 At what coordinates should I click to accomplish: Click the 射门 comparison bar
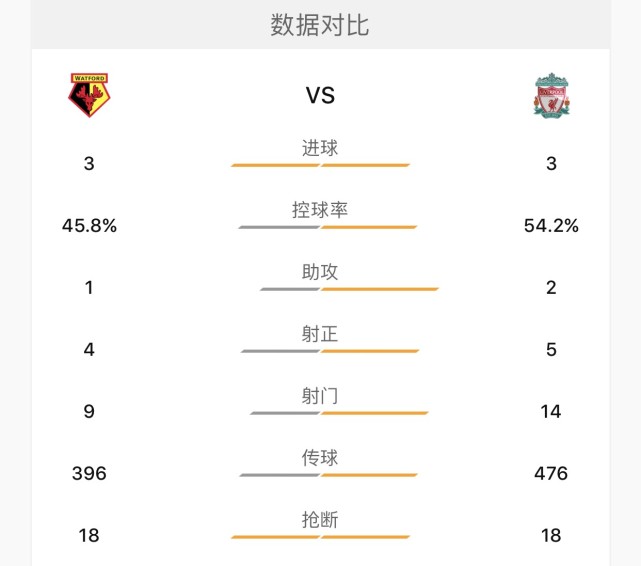(x=339, y=413)
